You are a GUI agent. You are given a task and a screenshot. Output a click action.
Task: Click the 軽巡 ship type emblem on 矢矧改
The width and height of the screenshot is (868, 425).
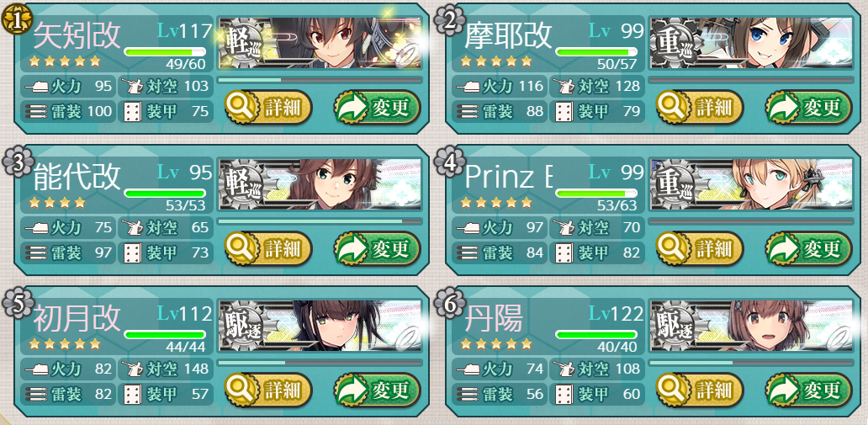point(243,44)
